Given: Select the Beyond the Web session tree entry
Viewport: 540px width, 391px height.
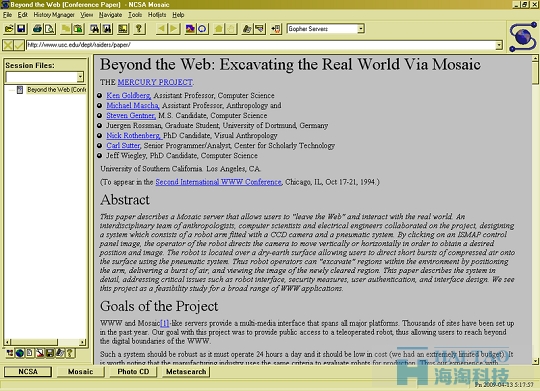Looking at the screenshot, I should [56, 90].
